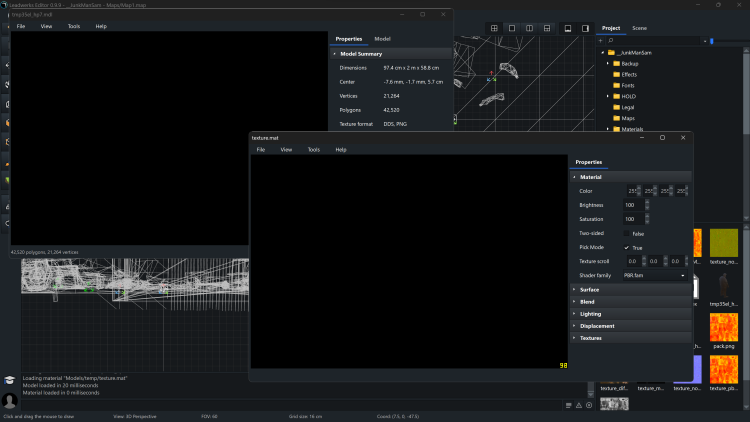The image size is (750, 422).
Task: Open Tools menu in texture.mat window
Action: click(x=314, y=149)
